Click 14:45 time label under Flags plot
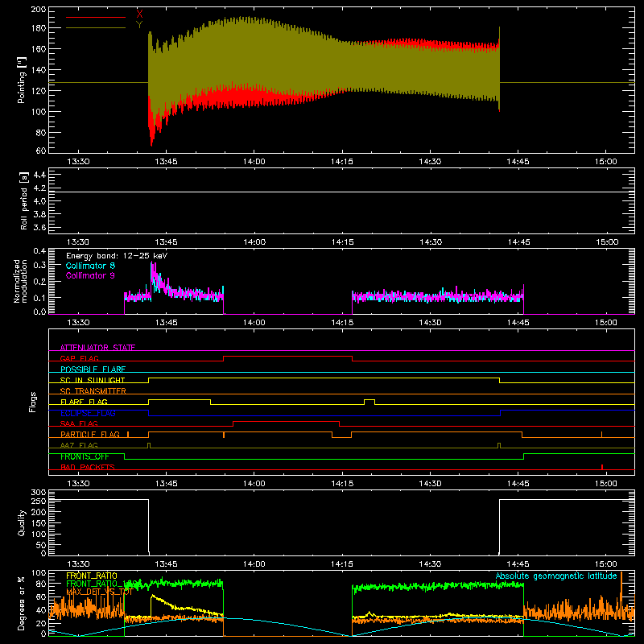The width and height of the screenshot is (644, 644). click(x=518, y=484)
